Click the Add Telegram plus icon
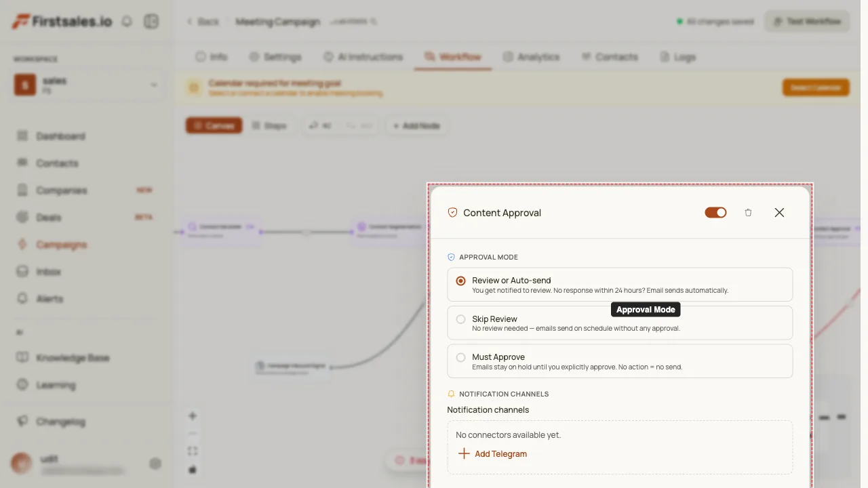The width and height of the screenshot is (868, 488). pyautogui.click(x=464, y=454)
